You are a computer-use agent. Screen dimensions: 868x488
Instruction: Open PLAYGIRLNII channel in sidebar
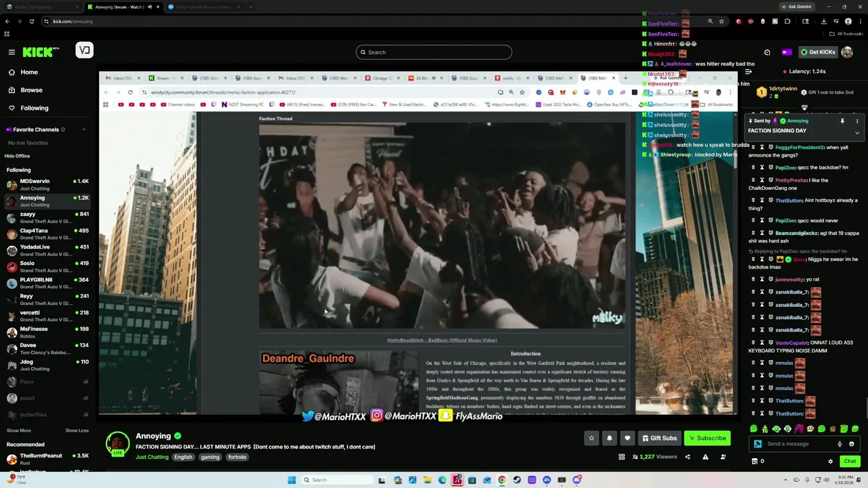point(46,283)
